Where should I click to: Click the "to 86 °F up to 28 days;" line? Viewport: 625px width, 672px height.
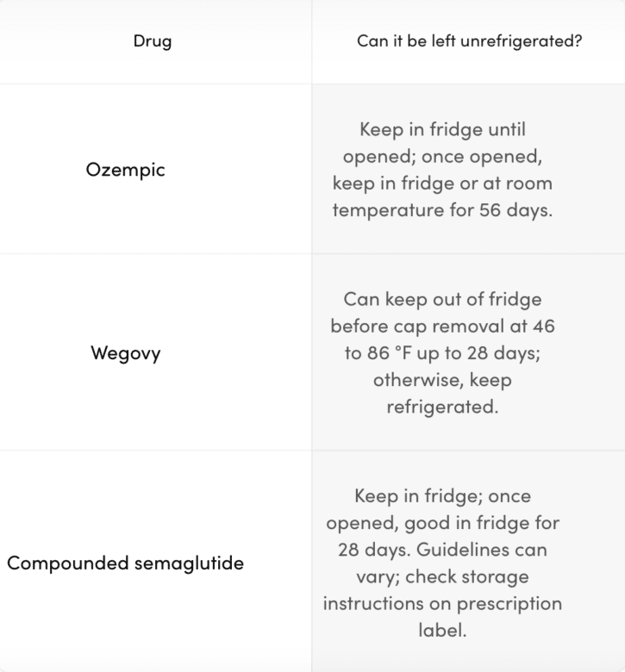pyautogui.click(x=442, y=353)
